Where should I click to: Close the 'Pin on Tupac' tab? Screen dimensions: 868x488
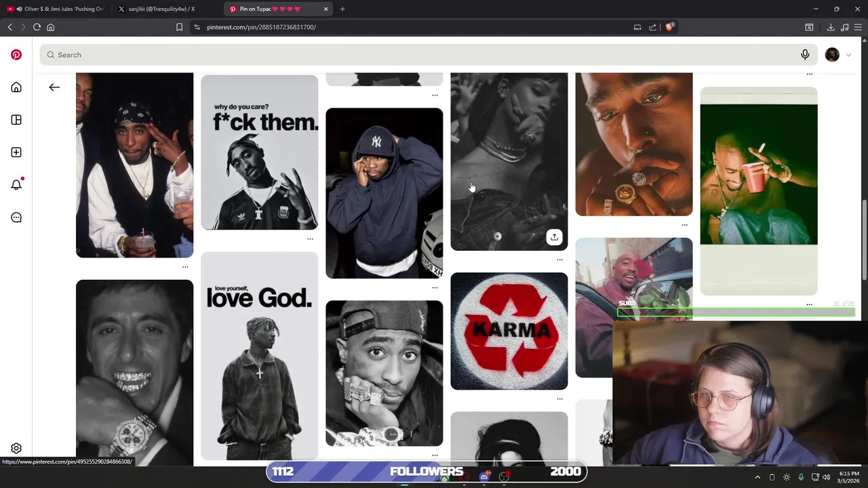(325, 9)
